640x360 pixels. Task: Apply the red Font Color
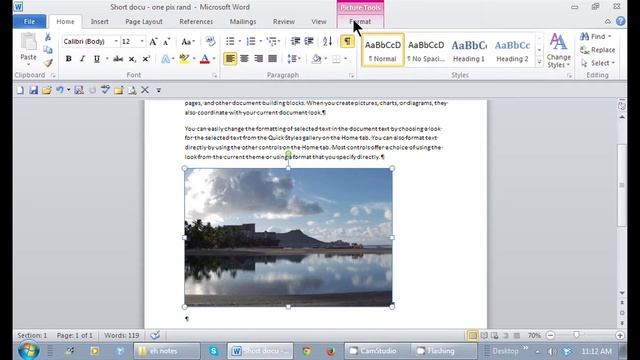pos(205,59)
